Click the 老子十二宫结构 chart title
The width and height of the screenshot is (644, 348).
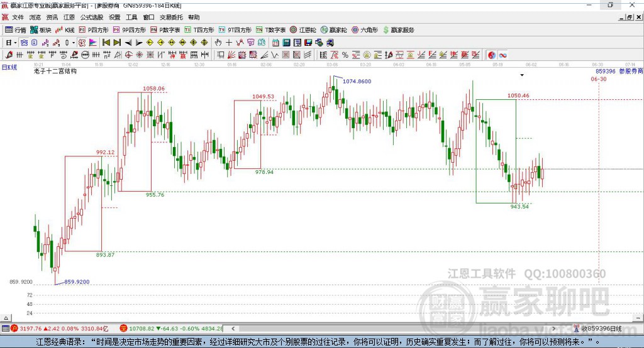[55, 71]
